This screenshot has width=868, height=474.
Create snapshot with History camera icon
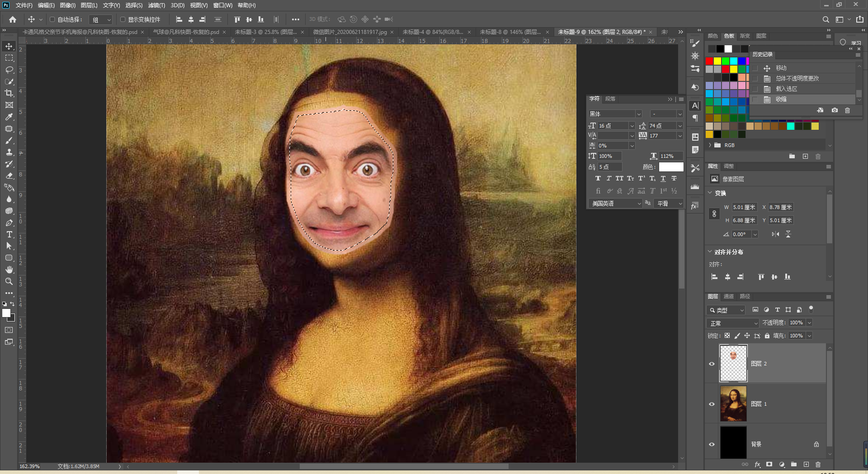(x=835, y=110)
